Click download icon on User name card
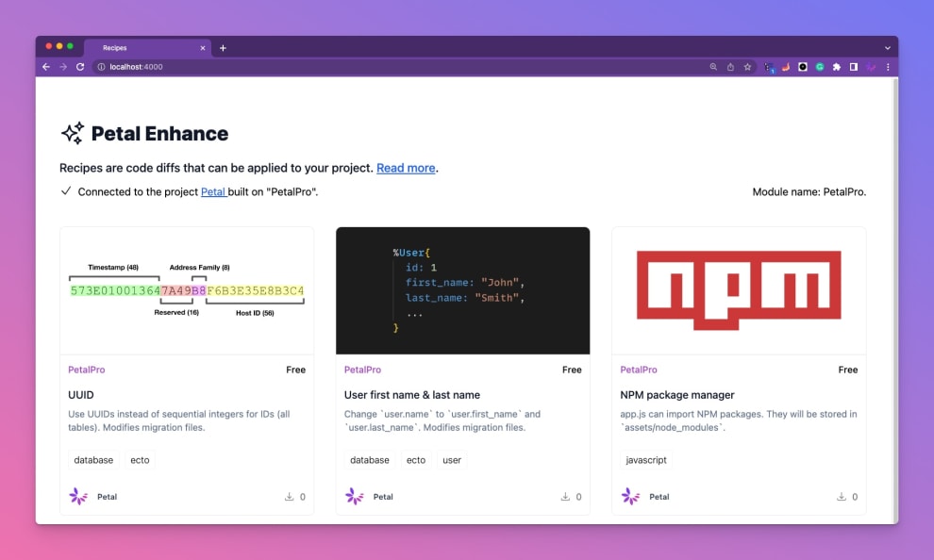The width and height of the screenshot is (934, 560). click(x=565, y=496)
